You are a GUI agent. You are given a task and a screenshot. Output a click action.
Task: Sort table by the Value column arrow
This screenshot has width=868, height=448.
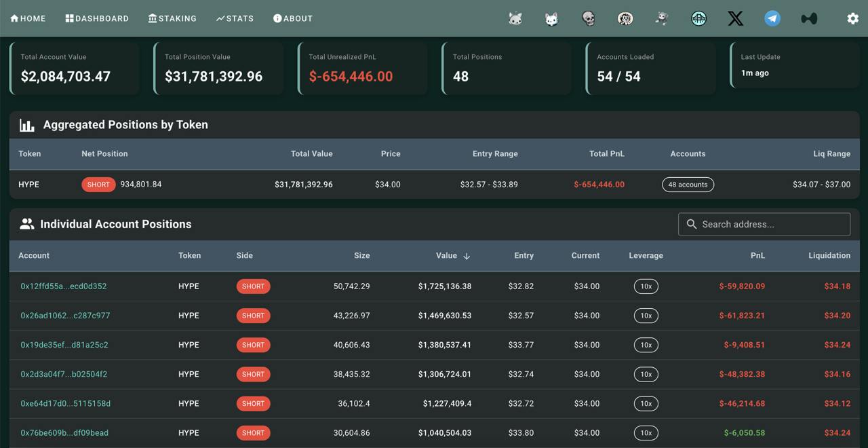467,256
